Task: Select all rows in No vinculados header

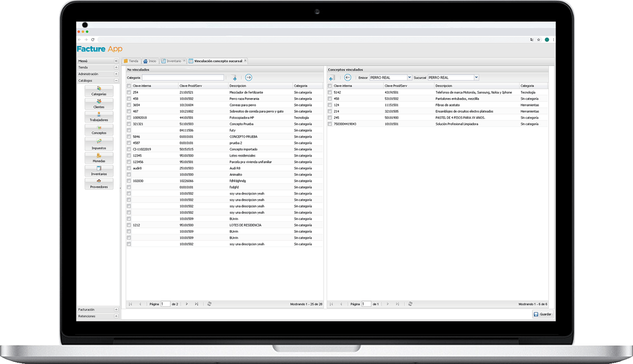Action: (x=129, y=86)
